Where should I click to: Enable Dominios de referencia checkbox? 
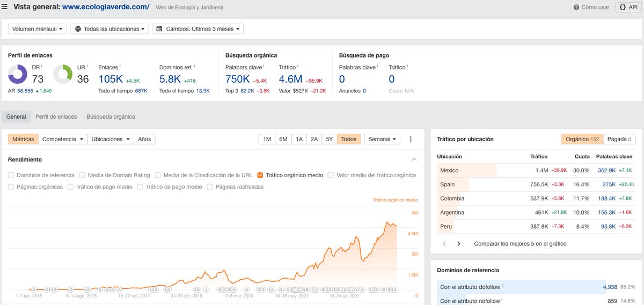pos(11,175)
